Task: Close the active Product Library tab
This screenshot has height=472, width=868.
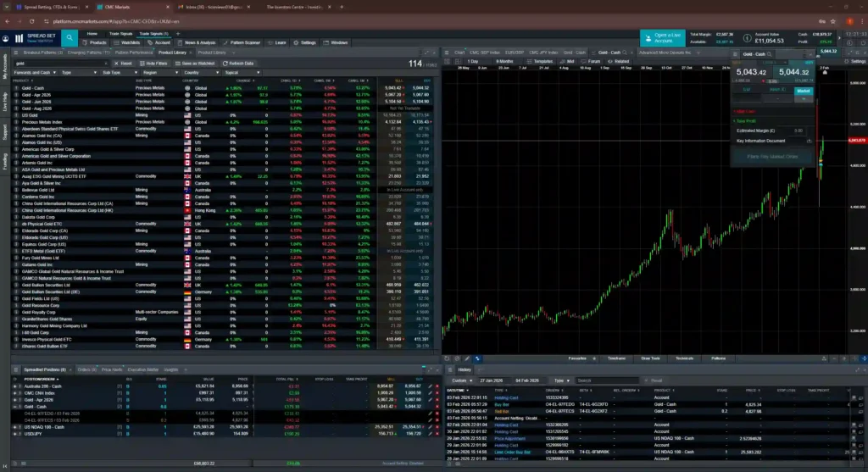Action: click(x=191, y=53)
